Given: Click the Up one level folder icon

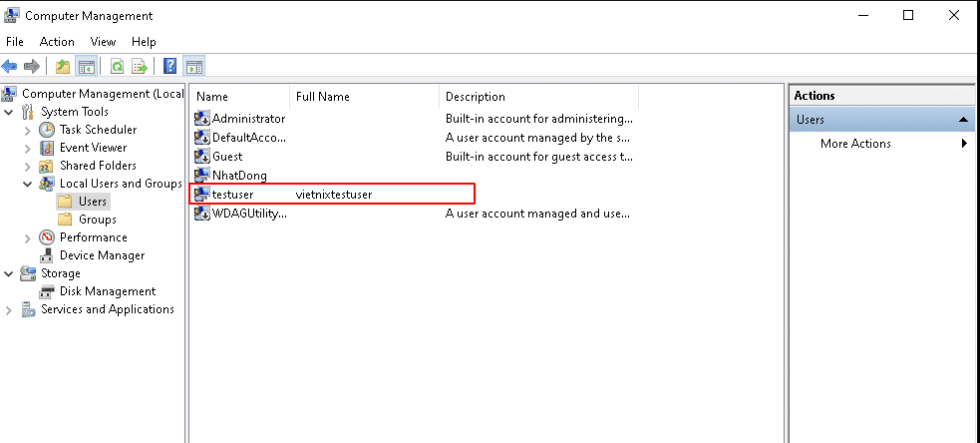Looking at the screenshot, I should coord(63,66).
